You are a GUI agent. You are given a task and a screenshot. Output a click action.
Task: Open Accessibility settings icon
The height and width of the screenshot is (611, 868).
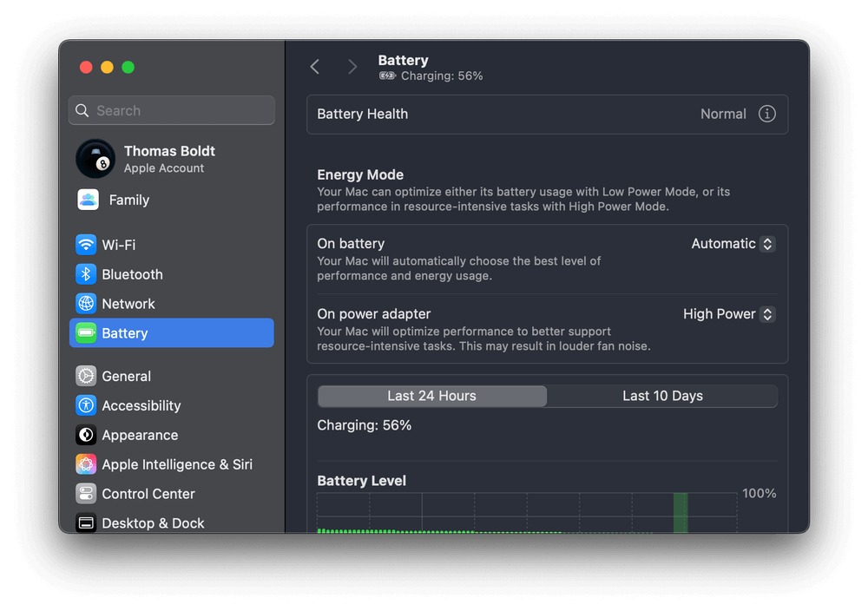(x=86, y=405)
